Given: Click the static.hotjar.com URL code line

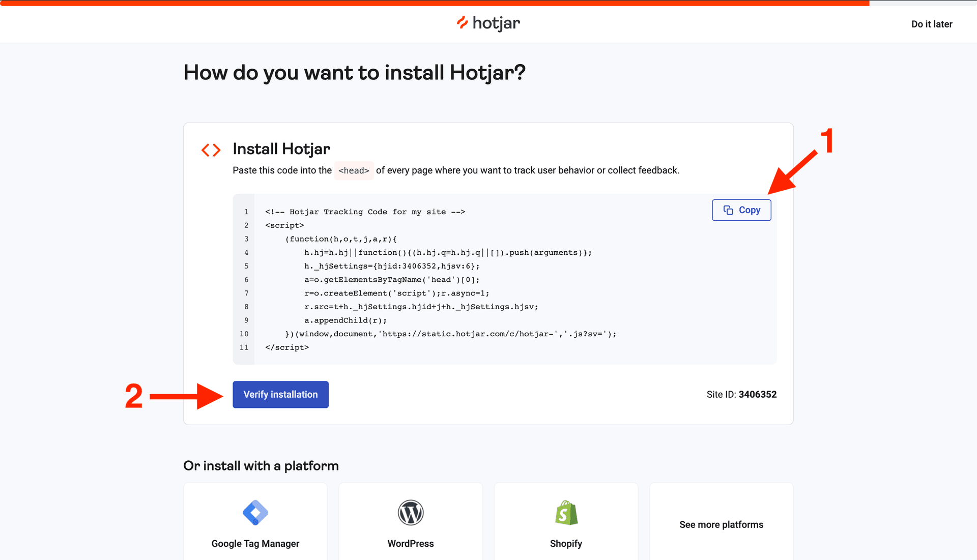Looking at the screenshot, I should coord(451,334).
